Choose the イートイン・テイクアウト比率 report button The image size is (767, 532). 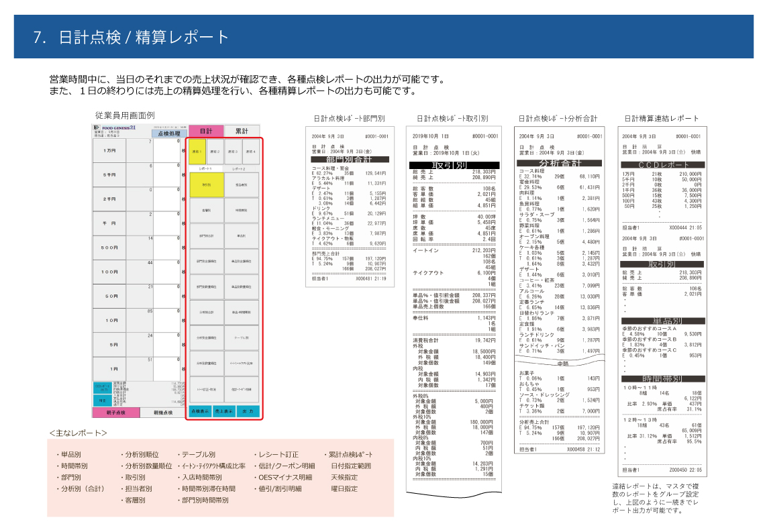[242, 364]
